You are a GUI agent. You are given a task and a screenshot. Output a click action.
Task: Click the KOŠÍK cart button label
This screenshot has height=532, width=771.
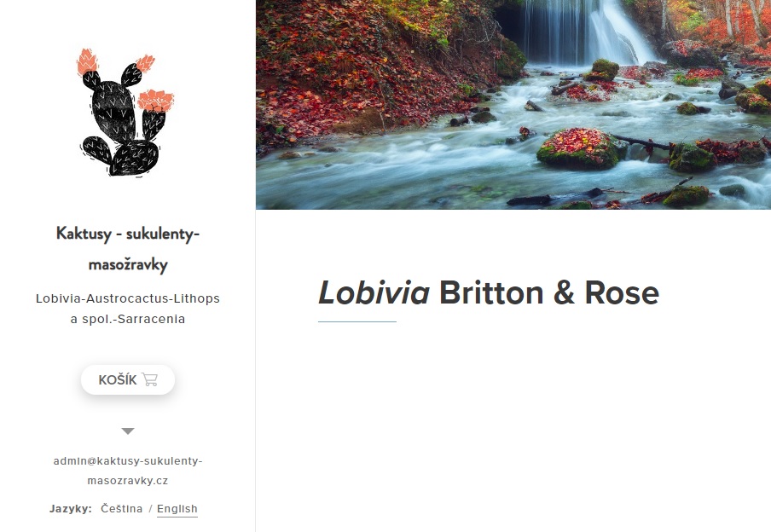(x=118, y=380)
